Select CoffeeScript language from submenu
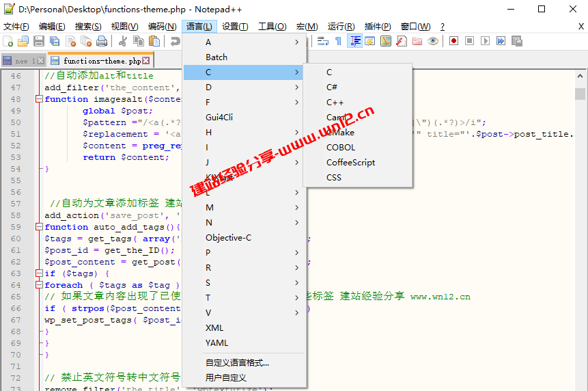The height and width of the screenshot is (391, 588). point(358,163)
